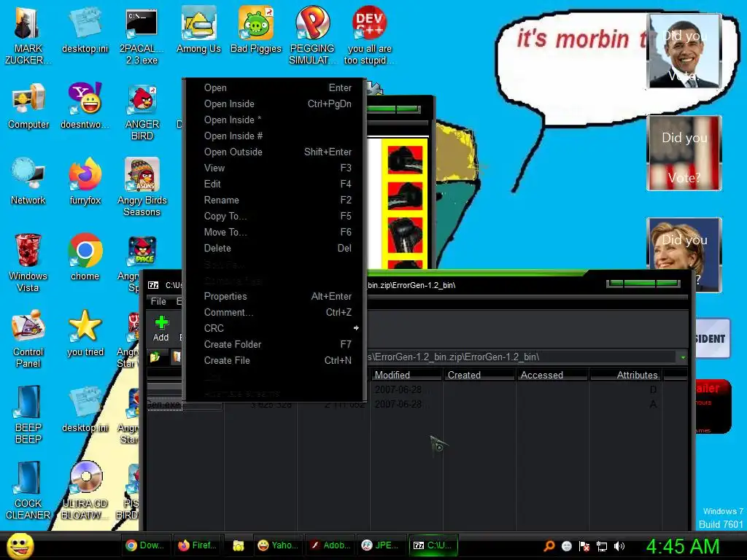
Task: Open the MARK ZUCKER desktop icon
Action: click(28, 36)
